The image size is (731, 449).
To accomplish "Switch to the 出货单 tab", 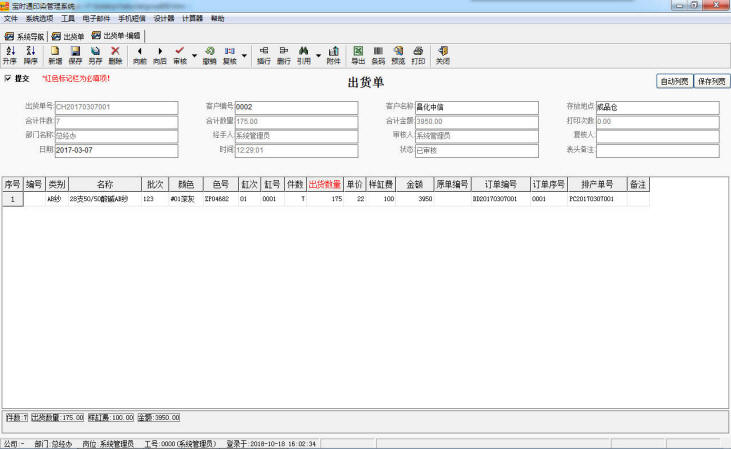I will [68, 36].
